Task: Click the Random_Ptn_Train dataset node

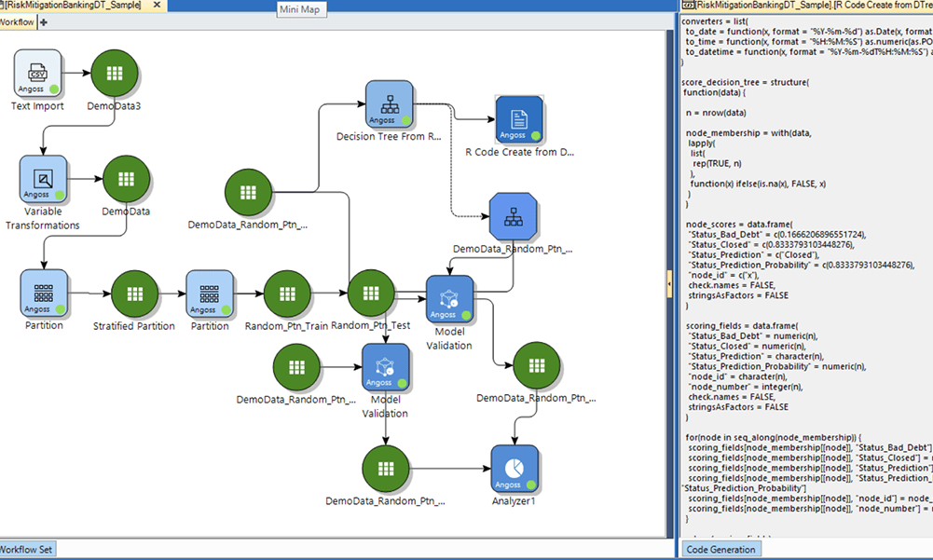Action: coord(287,294)
